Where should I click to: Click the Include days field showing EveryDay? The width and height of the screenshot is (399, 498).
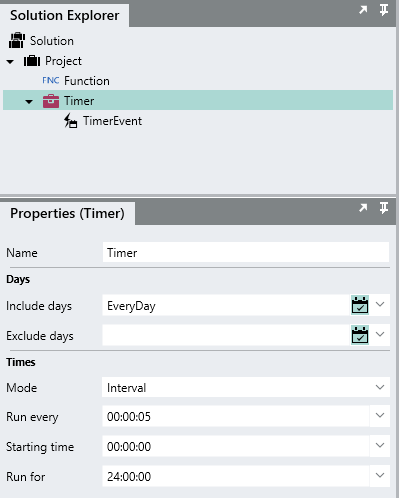pyautogui.click(x=226, y=305)
